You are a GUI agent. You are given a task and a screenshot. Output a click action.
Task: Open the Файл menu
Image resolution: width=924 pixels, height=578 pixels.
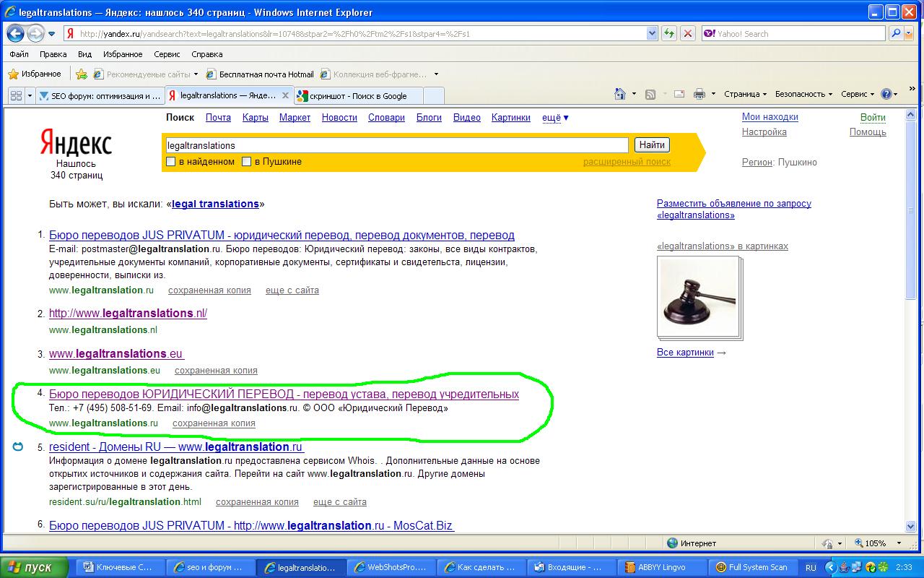(19, 54)
